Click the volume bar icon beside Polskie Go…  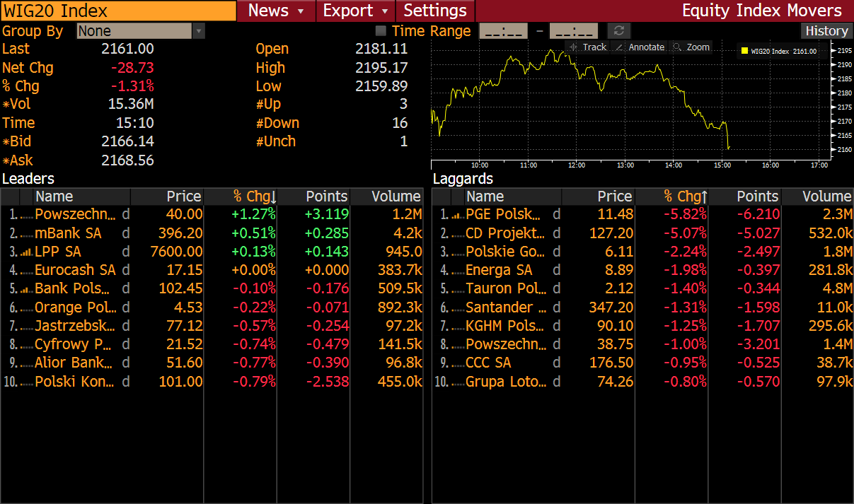click(458, 252)
